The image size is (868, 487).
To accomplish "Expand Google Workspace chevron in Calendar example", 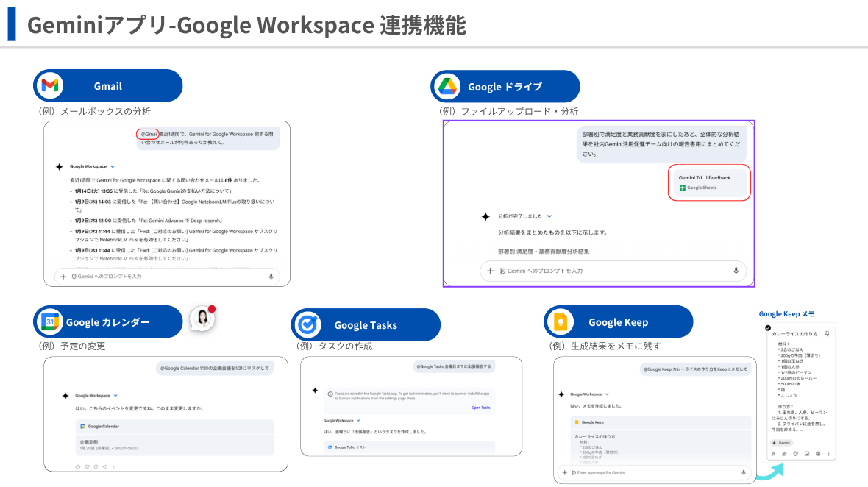I will tap(115, 396).
